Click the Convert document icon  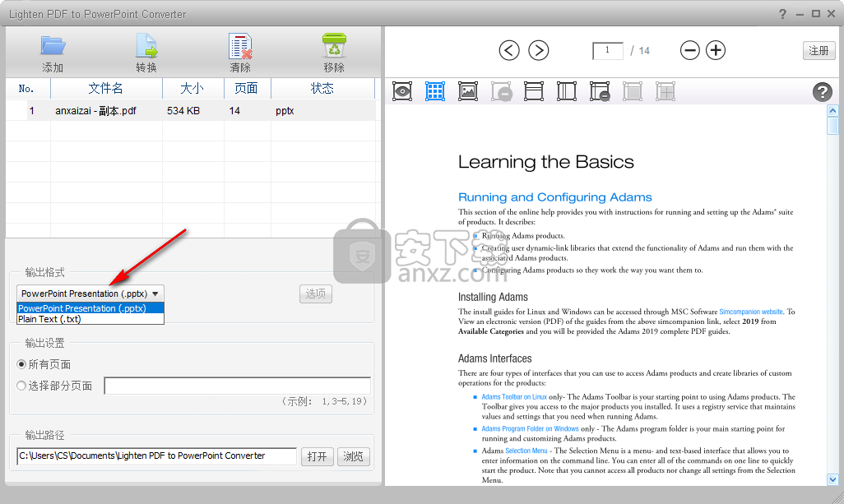[x=146, y=46]
